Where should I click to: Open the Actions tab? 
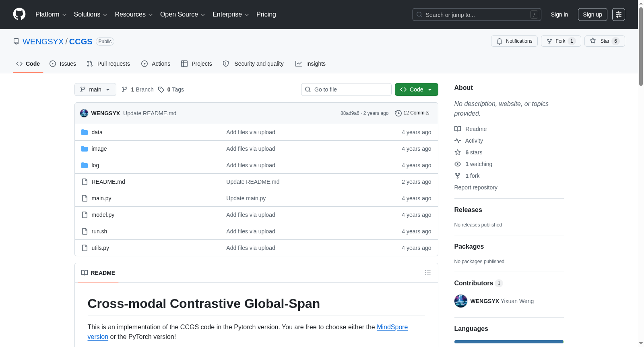coord(156,64)
